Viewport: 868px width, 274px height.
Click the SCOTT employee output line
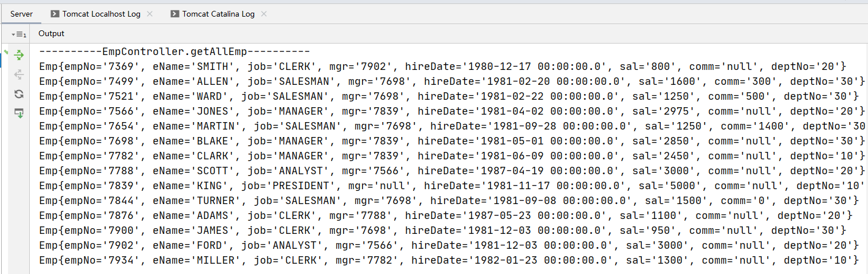pyautogui.click(x=451, y=170)
